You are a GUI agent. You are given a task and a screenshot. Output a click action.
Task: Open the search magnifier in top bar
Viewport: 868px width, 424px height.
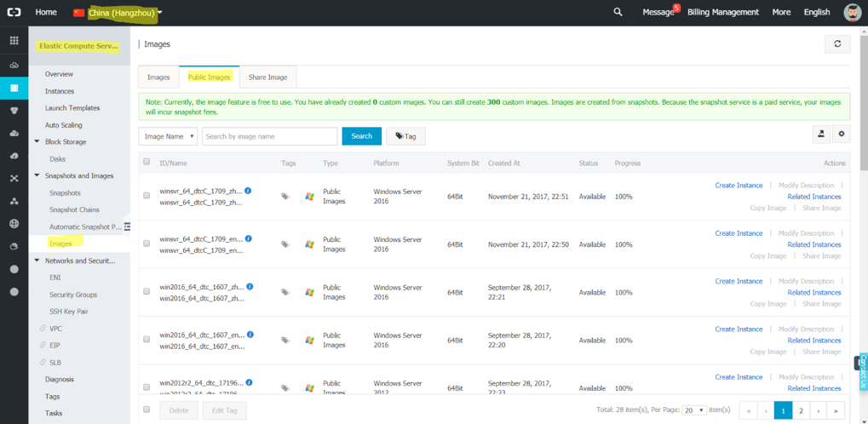pyautogui.click(x=618, y=12)
